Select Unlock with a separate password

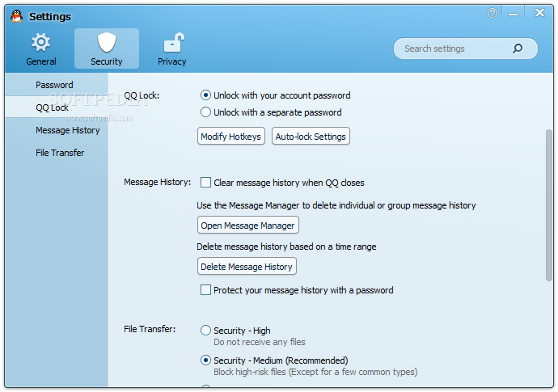(205, 112)
